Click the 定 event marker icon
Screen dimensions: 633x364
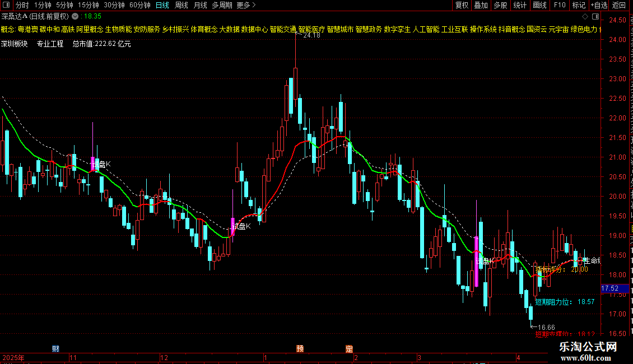pos(349,349)
